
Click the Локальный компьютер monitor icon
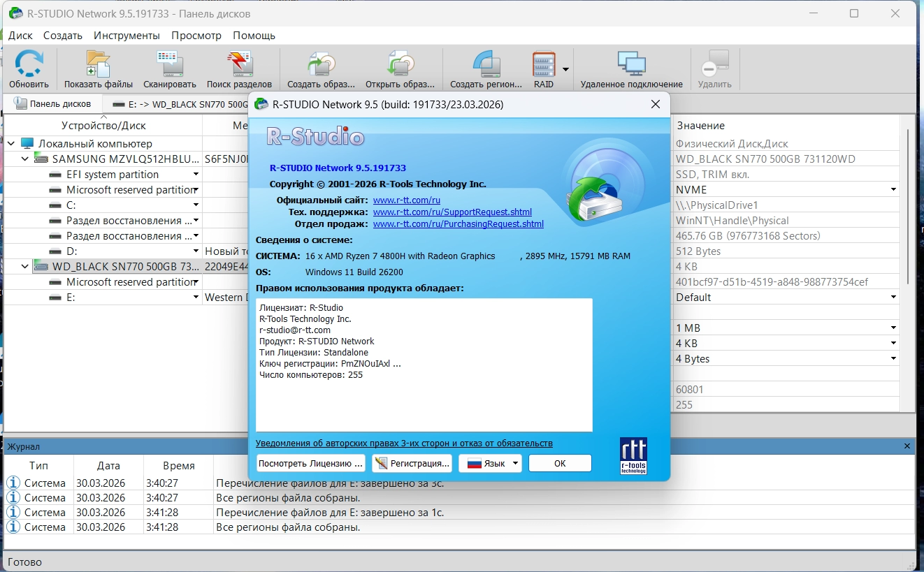(x=27, y=143)
